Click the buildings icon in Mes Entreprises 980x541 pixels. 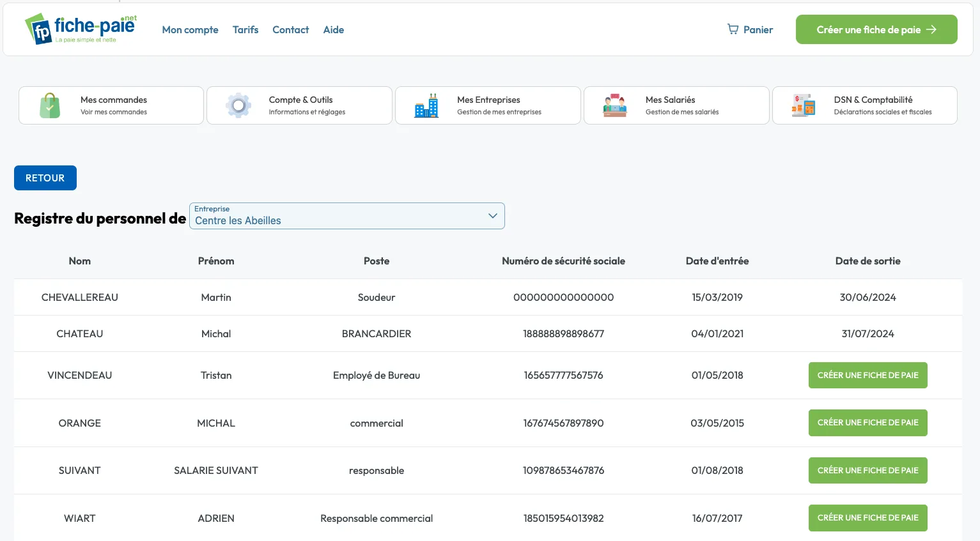click(426, 105)
